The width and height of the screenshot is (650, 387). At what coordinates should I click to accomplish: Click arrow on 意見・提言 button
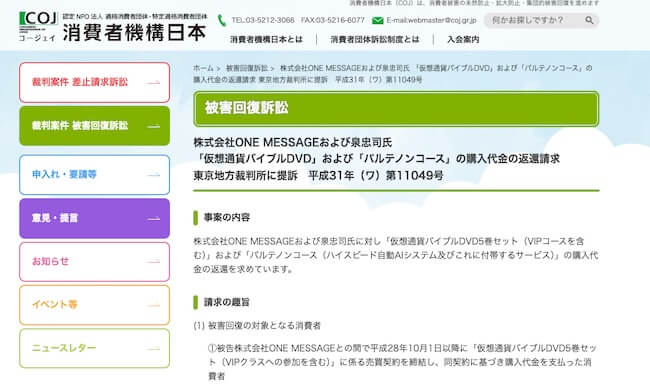(x=153, y=218)
